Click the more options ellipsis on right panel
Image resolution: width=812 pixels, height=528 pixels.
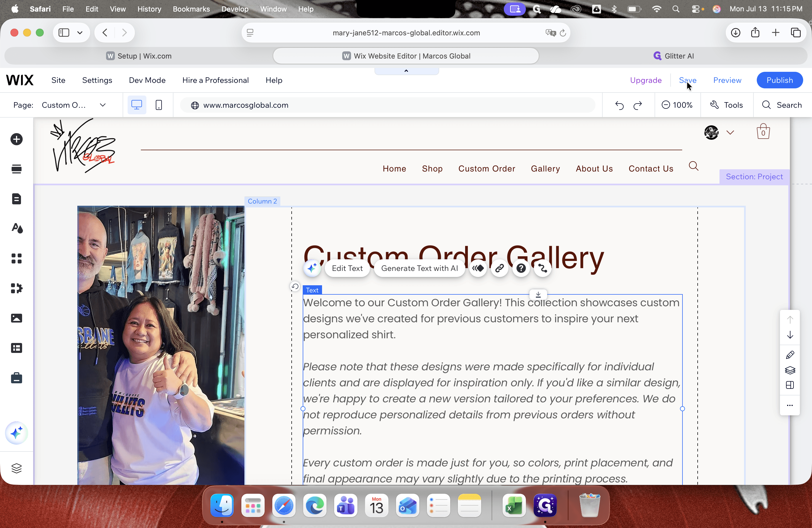coord(790,405)
